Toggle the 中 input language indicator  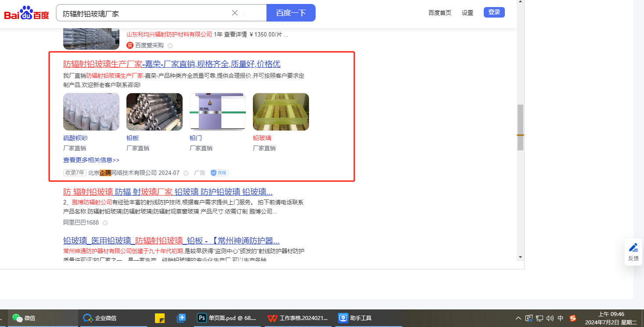[561, 318]
